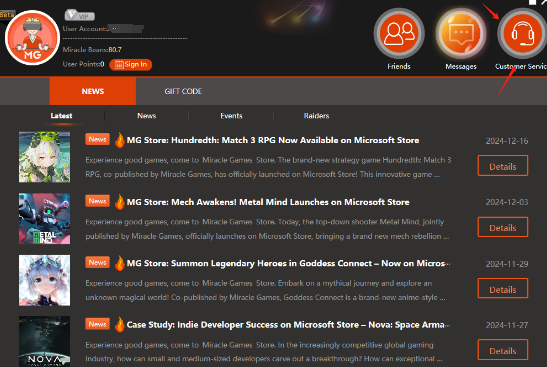Click the date 2024-11-27

[x=507, y=325]
